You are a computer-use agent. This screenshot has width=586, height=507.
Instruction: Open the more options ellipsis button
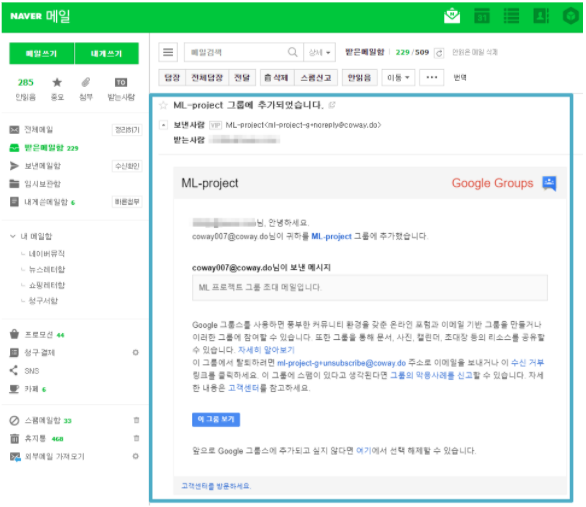point(432,78)
